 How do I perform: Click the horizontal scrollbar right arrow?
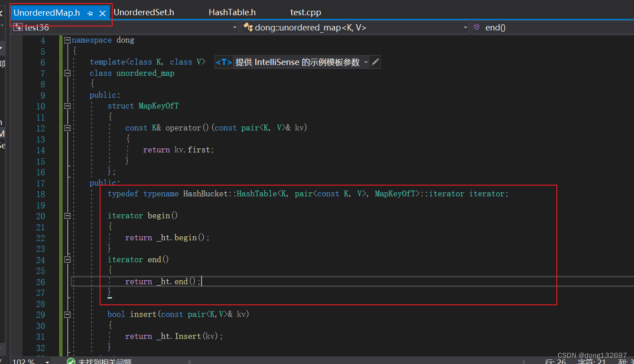click(x=525, y=361)
